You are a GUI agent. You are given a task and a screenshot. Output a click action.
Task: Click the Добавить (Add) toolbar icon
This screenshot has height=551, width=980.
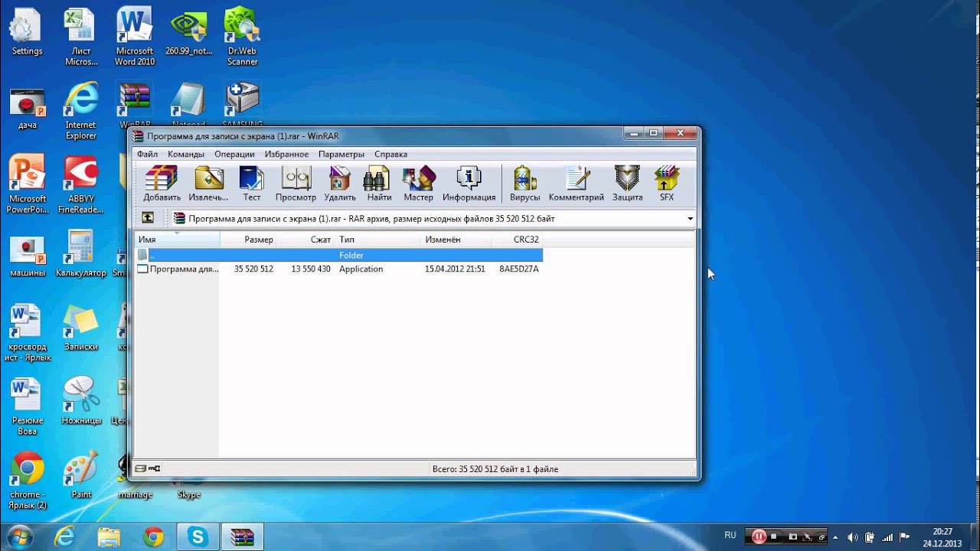[162, 184]
